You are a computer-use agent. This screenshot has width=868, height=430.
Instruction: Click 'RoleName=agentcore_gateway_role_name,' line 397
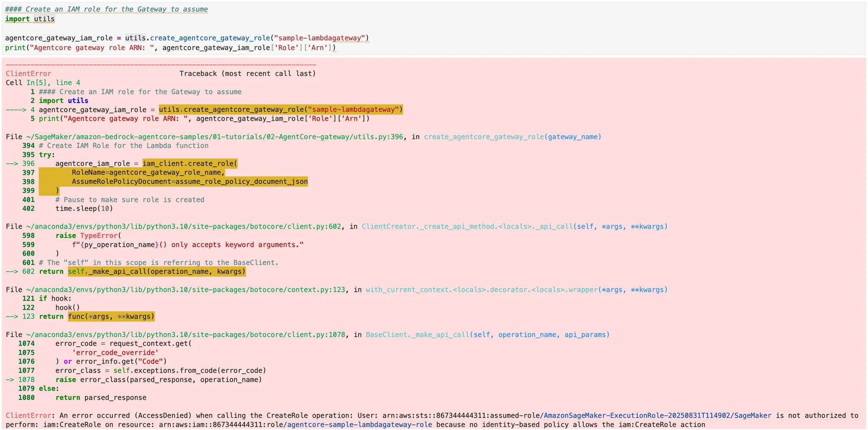click(148, 173)
